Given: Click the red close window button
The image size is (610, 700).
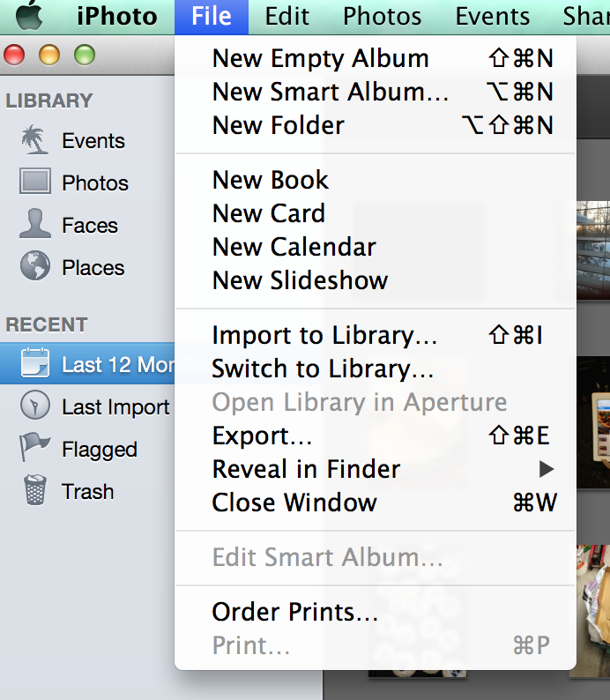Looking at the screenshot, I should [14, 56].
